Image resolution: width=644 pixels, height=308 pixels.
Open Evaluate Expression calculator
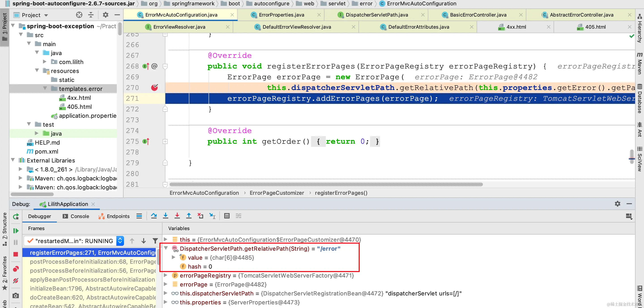(x=227, y=216)
